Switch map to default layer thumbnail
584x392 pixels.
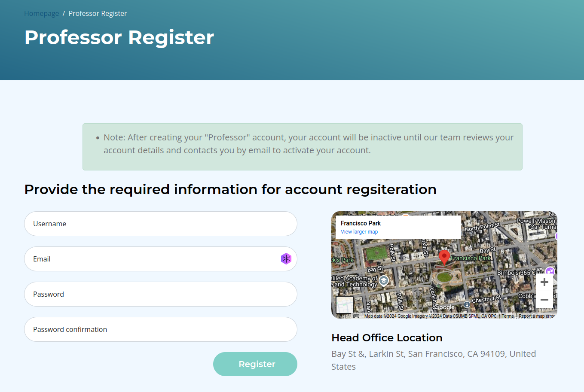[x=345, y=305]
